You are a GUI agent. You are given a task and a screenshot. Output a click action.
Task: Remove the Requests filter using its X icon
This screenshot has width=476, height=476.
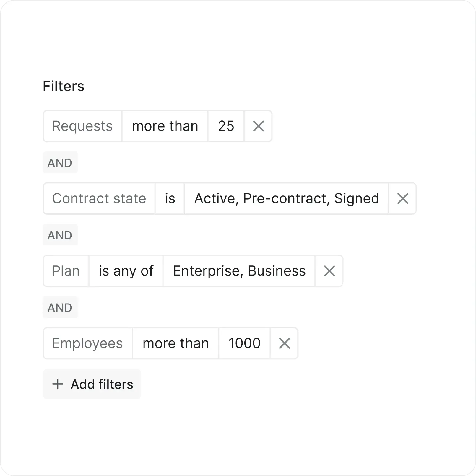point(258,126)
